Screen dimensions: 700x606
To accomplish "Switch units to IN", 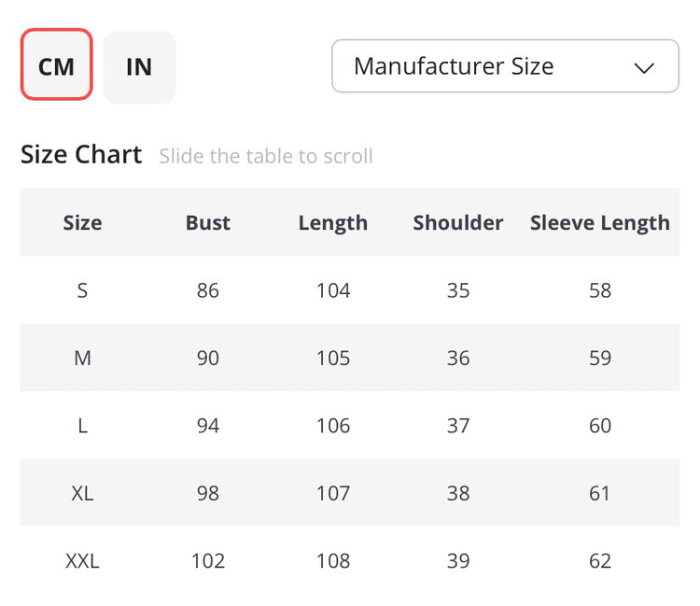I will coord(139,66).
